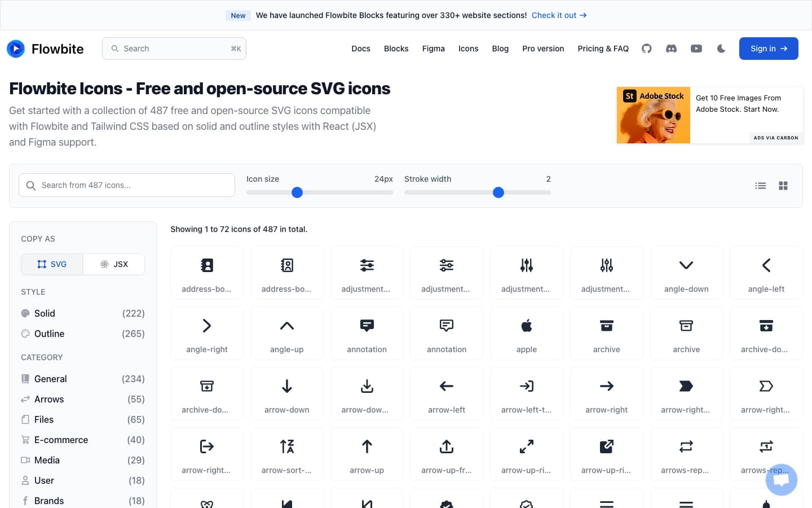This screenshot has height=508, width=812.
Task: Select the angle-right icon card
Action: tap(207, 333)
